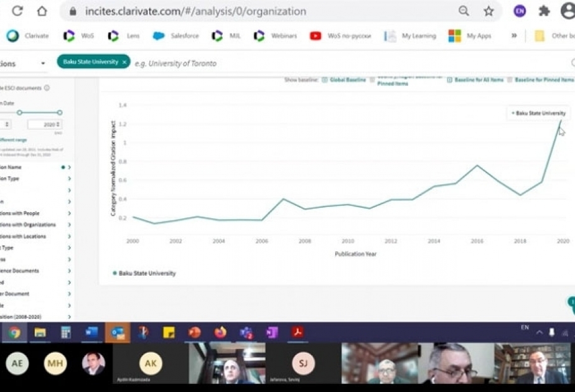
Task: Toggle the baseline checkbox labeled Pinned Items on two lines
Action: [372, 80]
